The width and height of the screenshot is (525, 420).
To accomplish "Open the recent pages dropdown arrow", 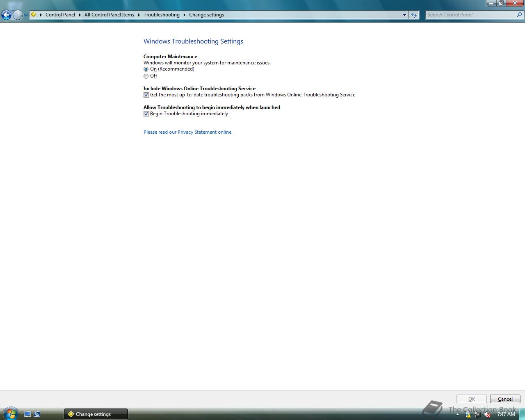I will [26, 15].
